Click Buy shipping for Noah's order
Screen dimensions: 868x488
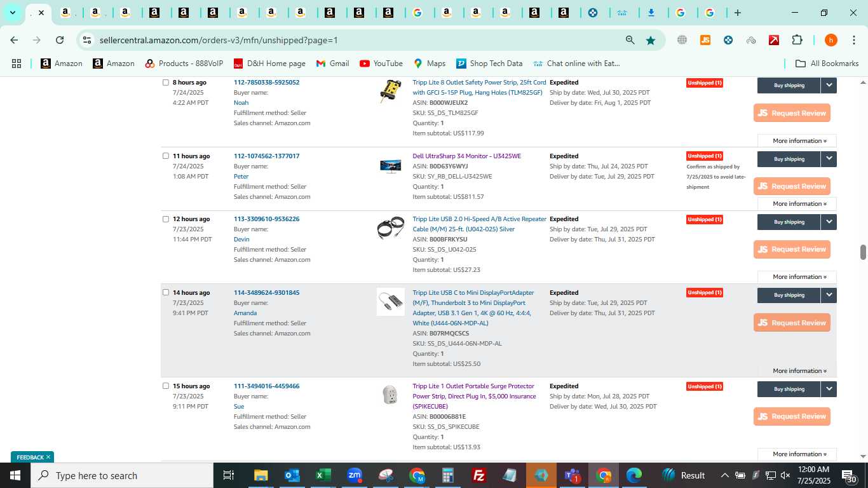pyautogui.click(x=789, y=85)
